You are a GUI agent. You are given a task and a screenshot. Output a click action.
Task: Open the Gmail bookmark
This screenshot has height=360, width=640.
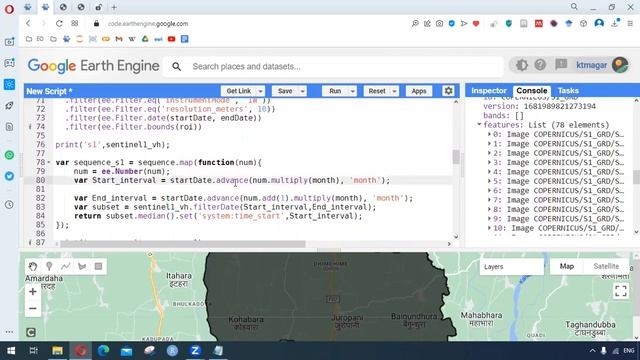[x=119, y=39]
